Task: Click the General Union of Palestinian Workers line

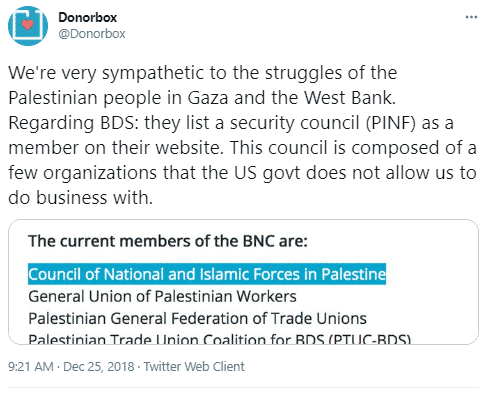Action: click(162, 296)
